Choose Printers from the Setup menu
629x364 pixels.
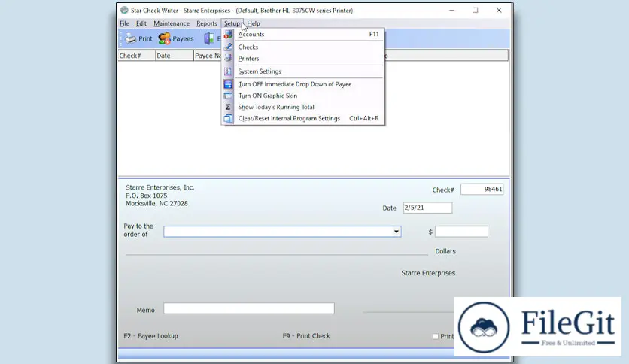[303, 58]
